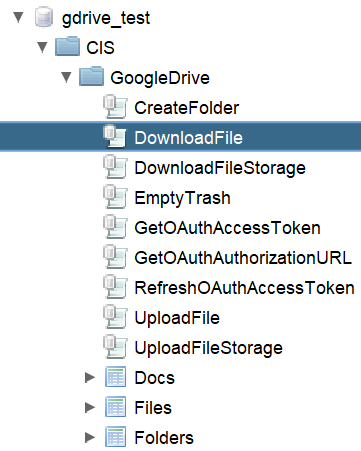
Task: Select the Files table name
Action: pyautogui.click(x=153, y=408)
